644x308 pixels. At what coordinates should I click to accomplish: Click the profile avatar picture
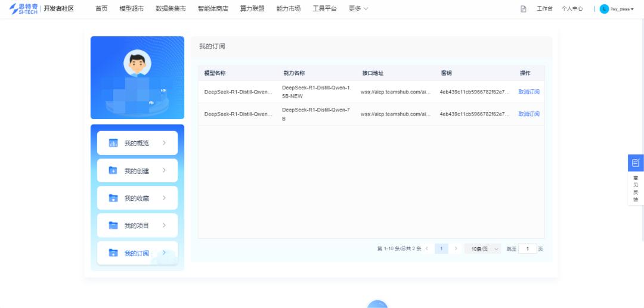137,63
